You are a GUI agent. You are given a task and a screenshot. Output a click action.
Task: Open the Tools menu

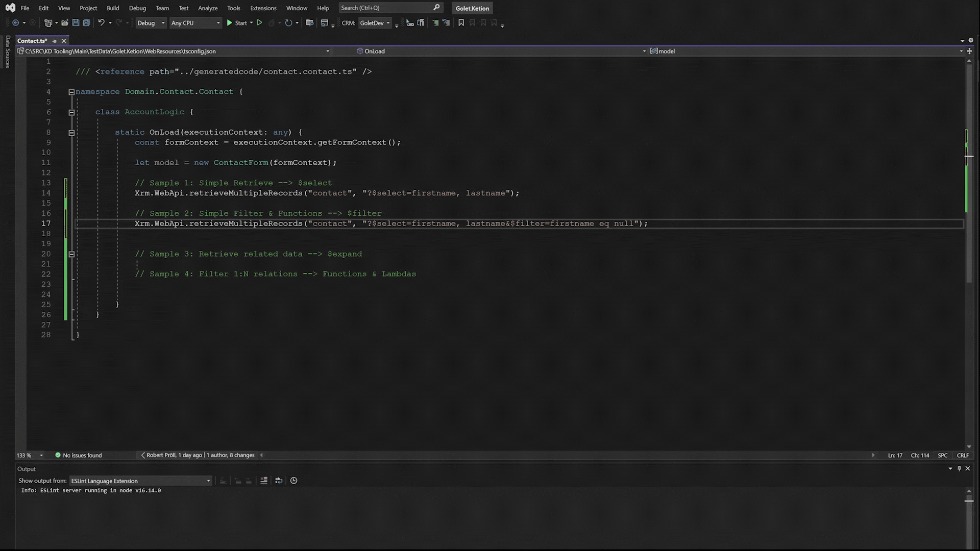pyautogui.click(x=234, y=8)
